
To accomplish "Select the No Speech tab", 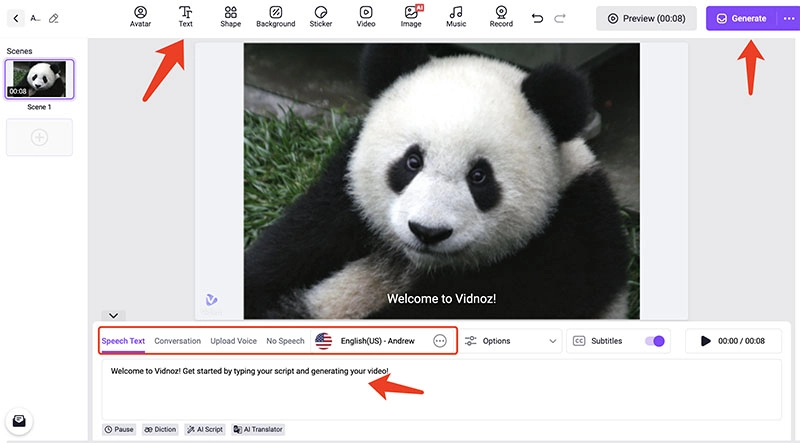I will 285,341.
